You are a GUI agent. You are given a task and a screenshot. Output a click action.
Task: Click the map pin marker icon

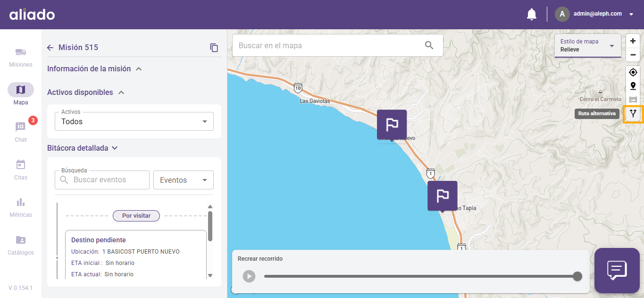633,86
